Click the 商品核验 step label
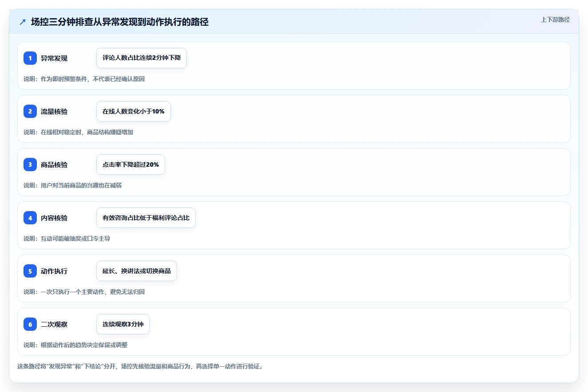Image resolution: width=588 pixels, height=392 pixels. 54,165
